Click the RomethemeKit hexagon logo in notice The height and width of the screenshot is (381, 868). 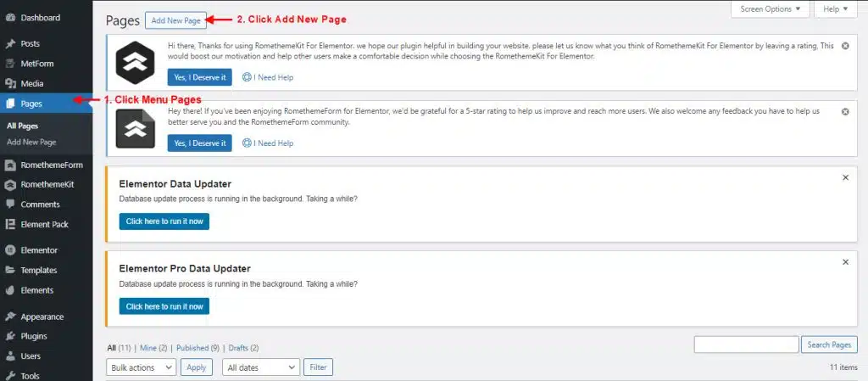135,63
